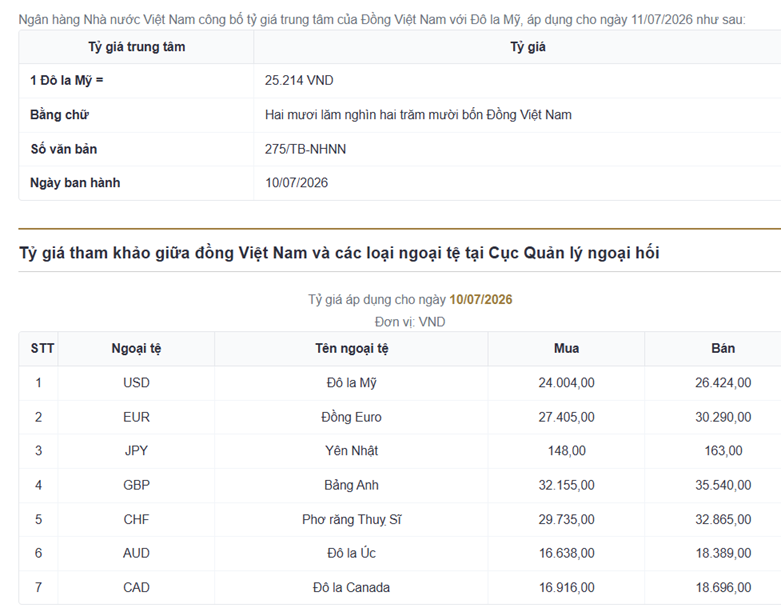Select the Tỷ giá trung tâm header

[x=136, y=47]
